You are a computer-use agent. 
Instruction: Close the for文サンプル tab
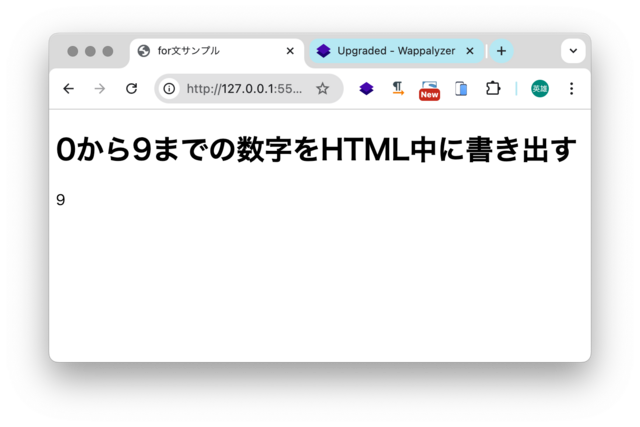[290, 51]
